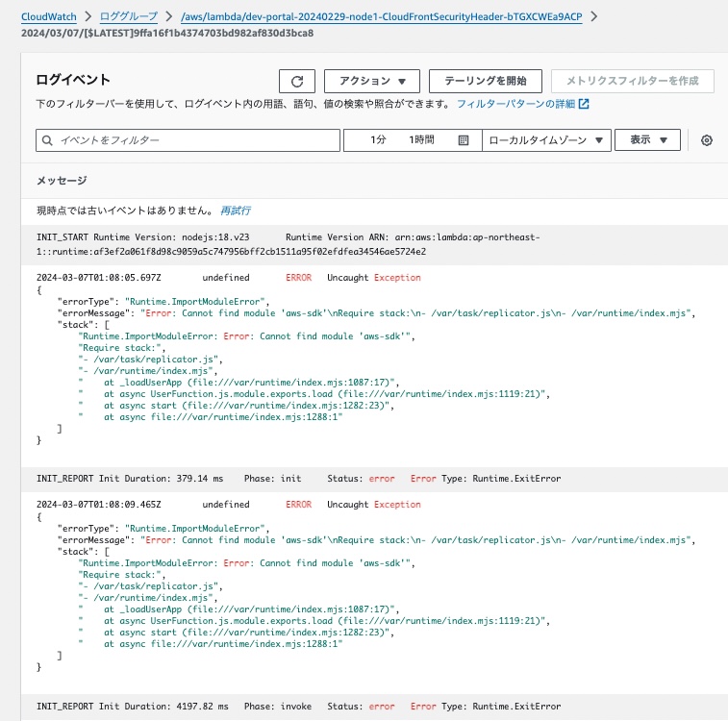Click the INIT_REPORT 4197.82 ms log row
Screen dimensions: 728x721
tap(374, 707)
